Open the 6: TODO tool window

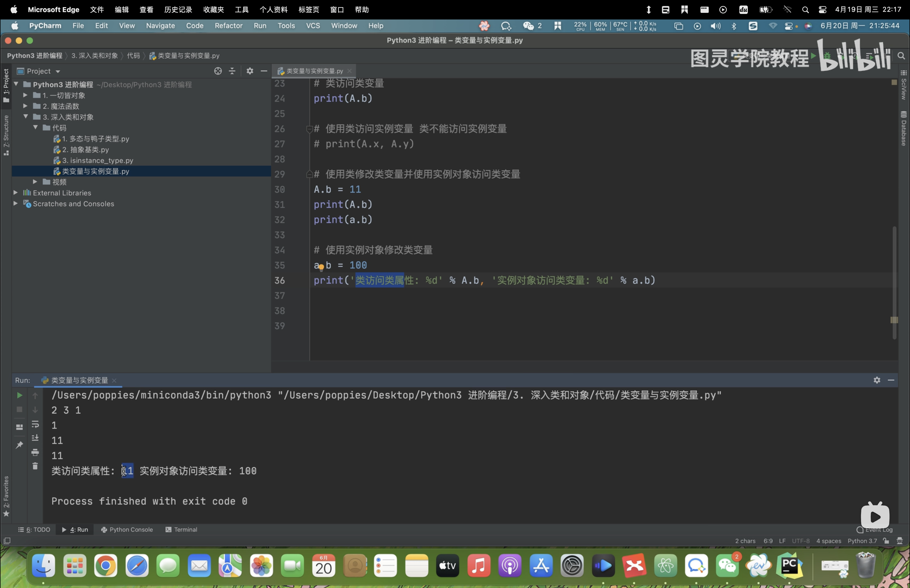point(34,530)
